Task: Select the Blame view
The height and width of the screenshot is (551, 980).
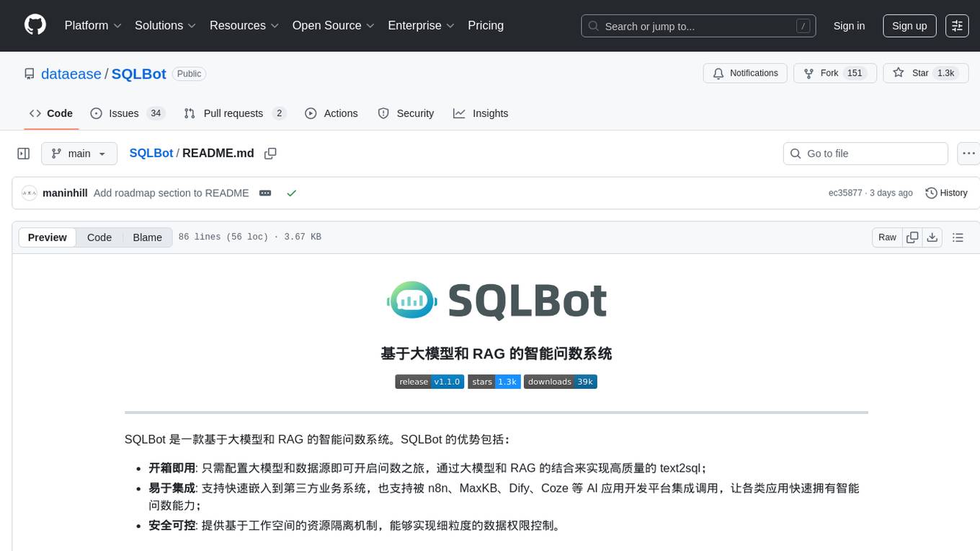Action: point(147,237)
